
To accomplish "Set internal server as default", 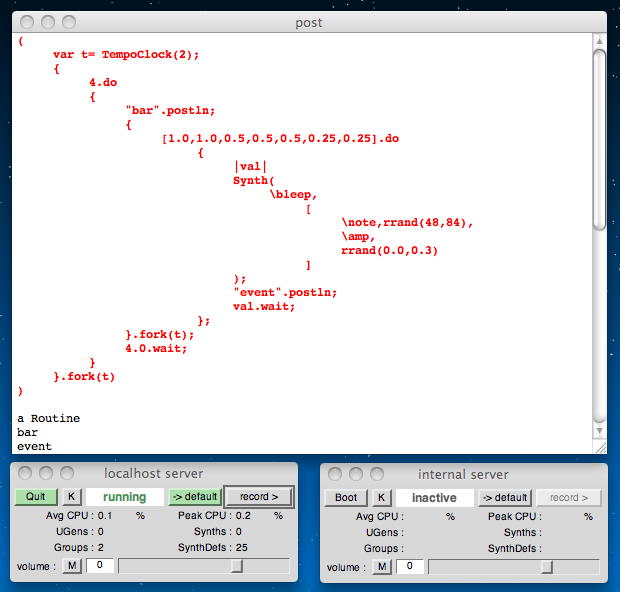I will pyautogui.click(x=505, y=497).
